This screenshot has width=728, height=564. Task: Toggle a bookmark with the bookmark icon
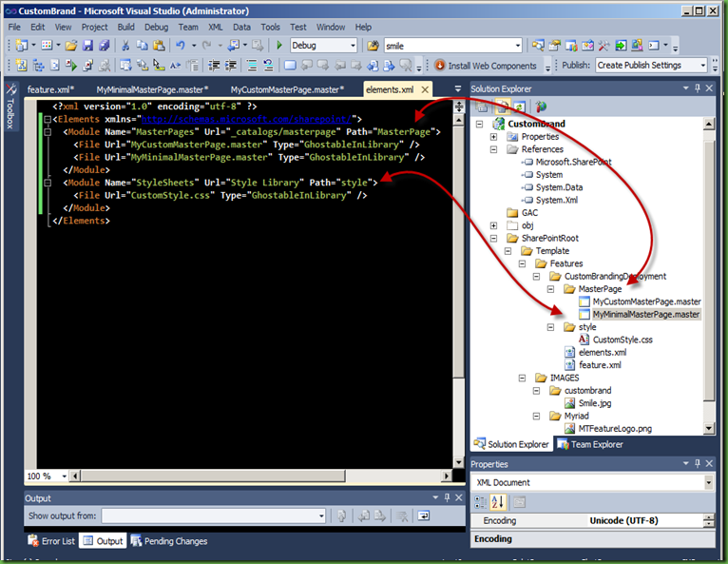click(290, 66)
